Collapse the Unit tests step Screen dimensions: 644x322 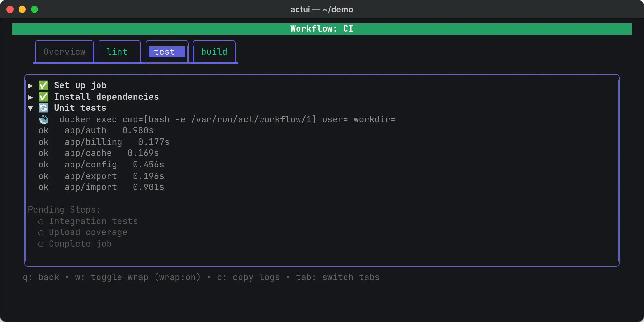[x=30, y=108]
